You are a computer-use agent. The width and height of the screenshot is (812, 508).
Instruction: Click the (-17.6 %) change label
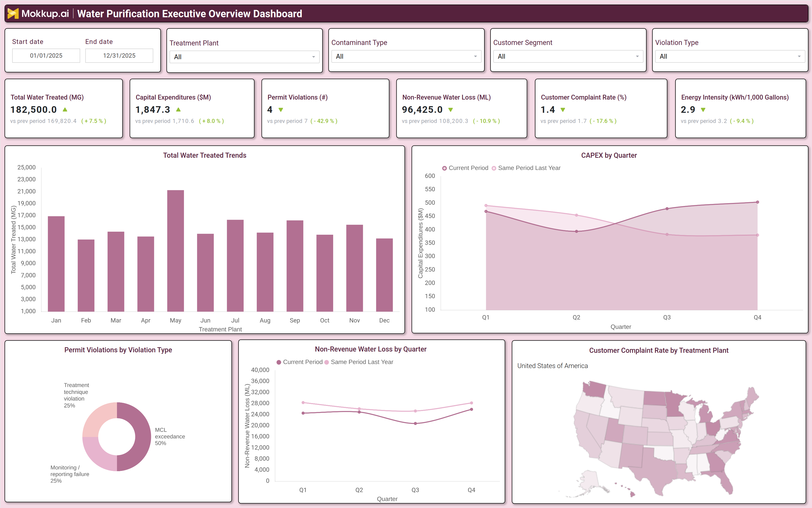click(x=603, y=121)
